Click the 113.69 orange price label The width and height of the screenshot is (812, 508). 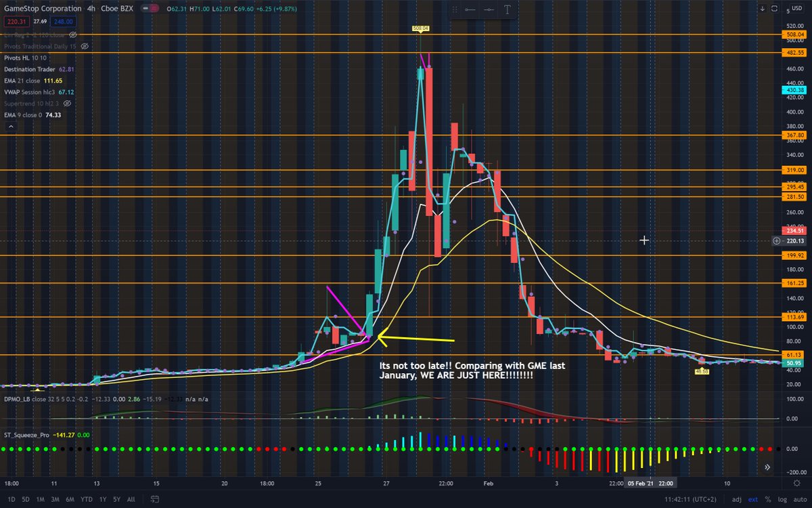point(794,316)
